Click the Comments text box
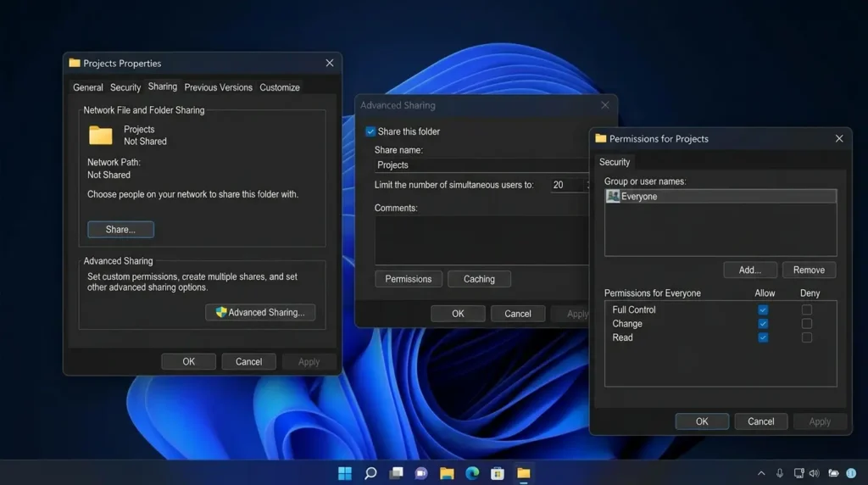 click(481, 240)
